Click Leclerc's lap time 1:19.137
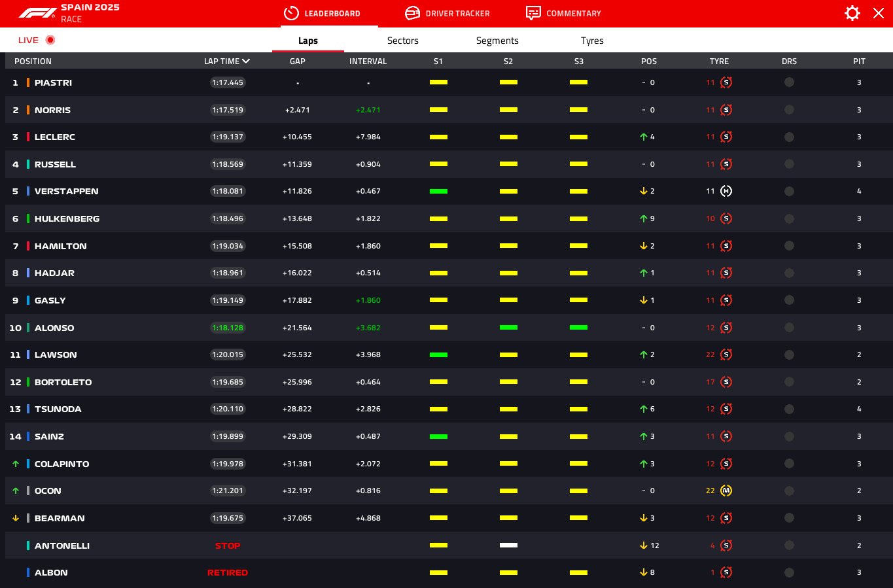Image resolution: width=893 pixels, height=588 pixels. click(228, 137)
